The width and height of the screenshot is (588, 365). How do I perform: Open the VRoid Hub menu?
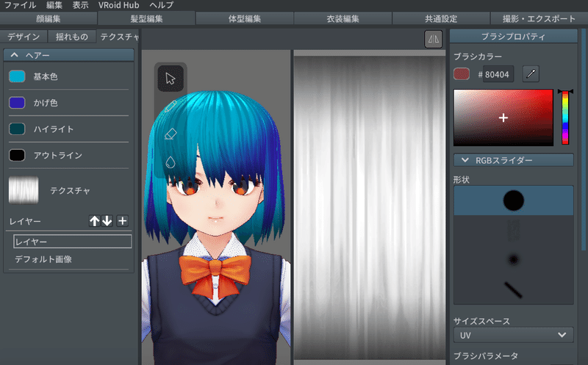pyautogui.click(x=118, y=5)
